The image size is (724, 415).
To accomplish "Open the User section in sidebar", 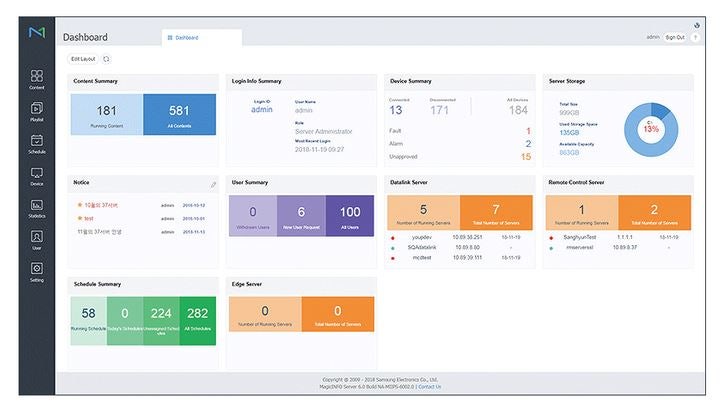I will tap(37, 240).
